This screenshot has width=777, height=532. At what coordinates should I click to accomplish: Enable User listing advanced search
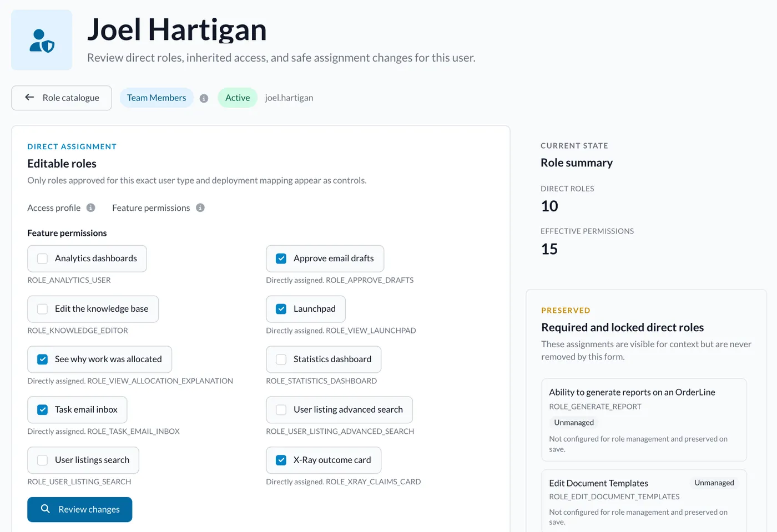[x=281, y=410]
